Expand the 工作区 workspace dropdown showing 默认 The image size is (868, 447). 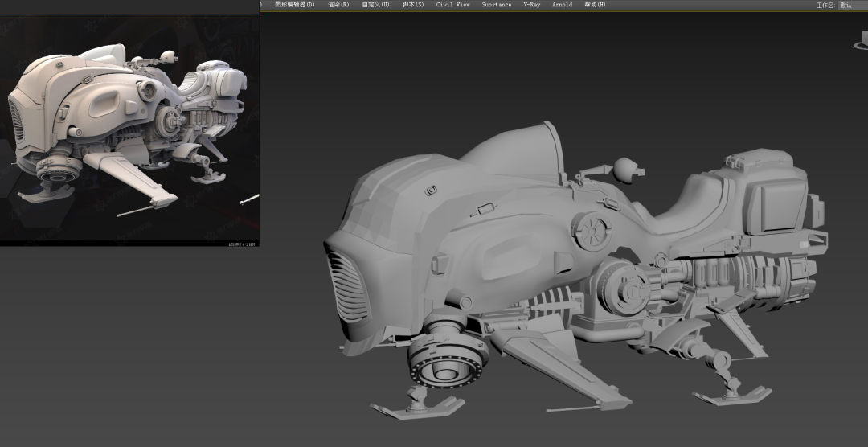click(852, 5)
